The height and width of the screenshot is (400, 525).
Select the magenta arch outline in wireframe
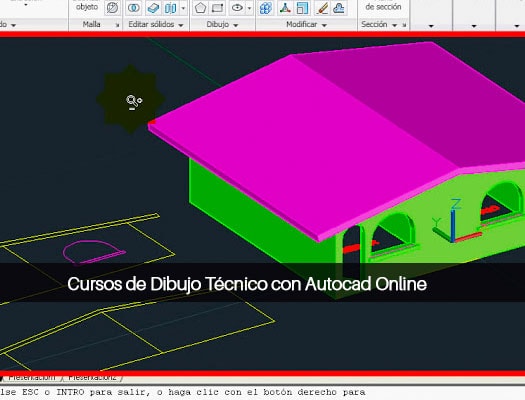coord(93,252)
